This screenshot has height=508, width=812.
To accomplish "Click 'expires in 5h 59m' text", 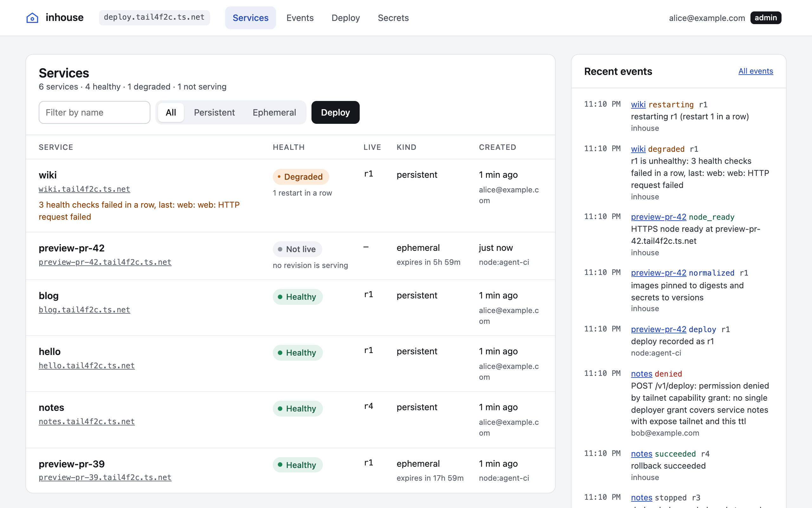I will pos(428,262).
